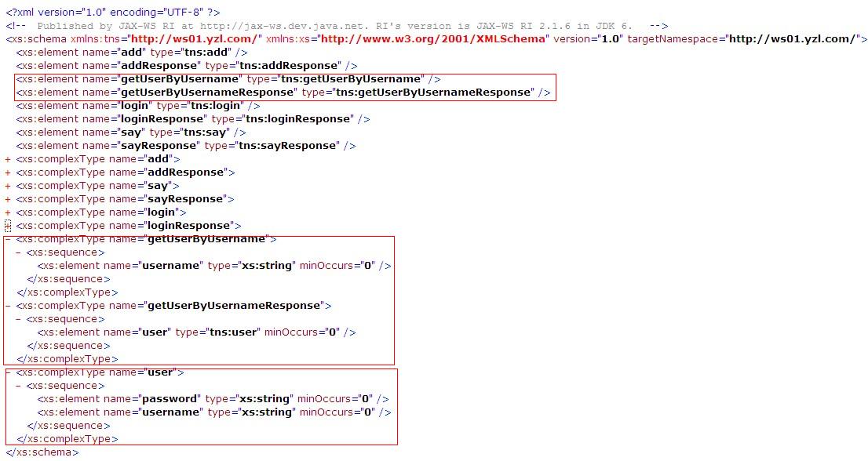Click element line with type tns:login
Image resolution: width=868 pixels, height=461 pixels.
point(138,106)
